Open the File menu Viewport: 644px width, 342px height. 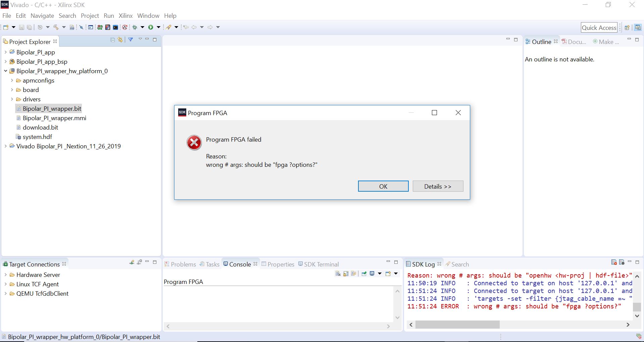tap(7, 16)
